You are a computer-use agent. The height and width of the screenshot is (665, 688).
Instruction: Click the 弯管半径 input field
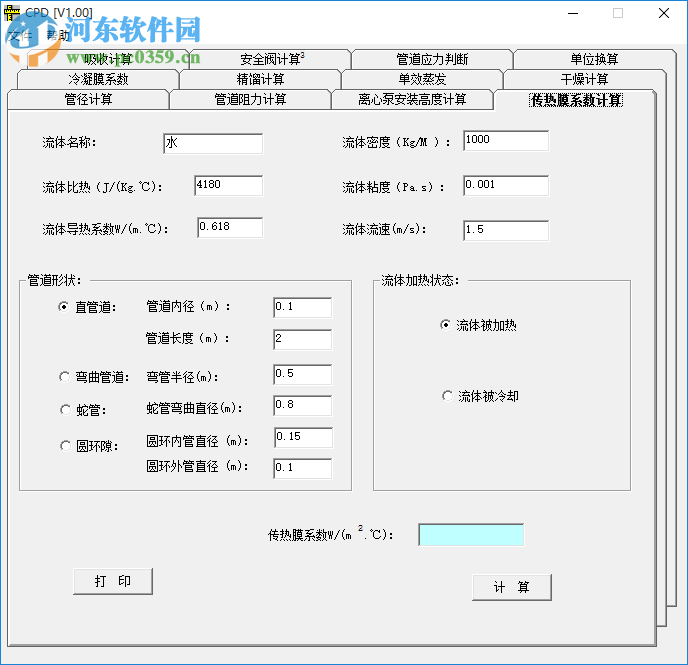click(303, 375)
